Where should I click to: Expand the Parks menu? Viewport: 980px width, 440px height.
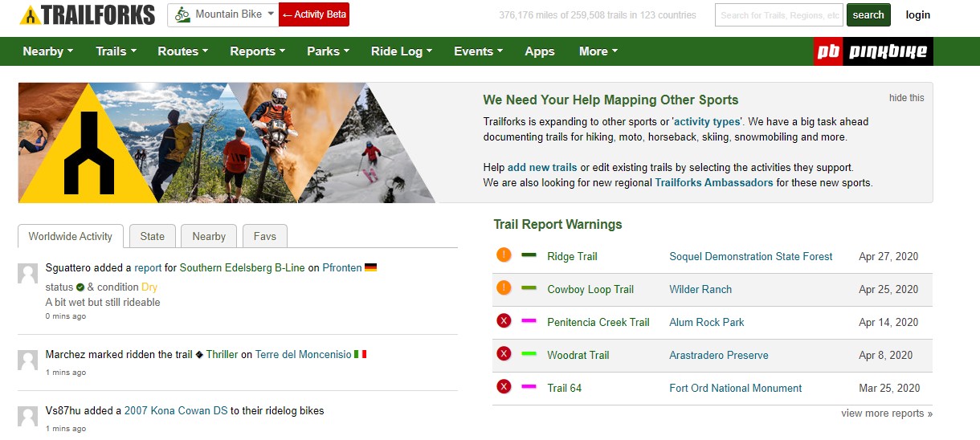click(328, 51)
